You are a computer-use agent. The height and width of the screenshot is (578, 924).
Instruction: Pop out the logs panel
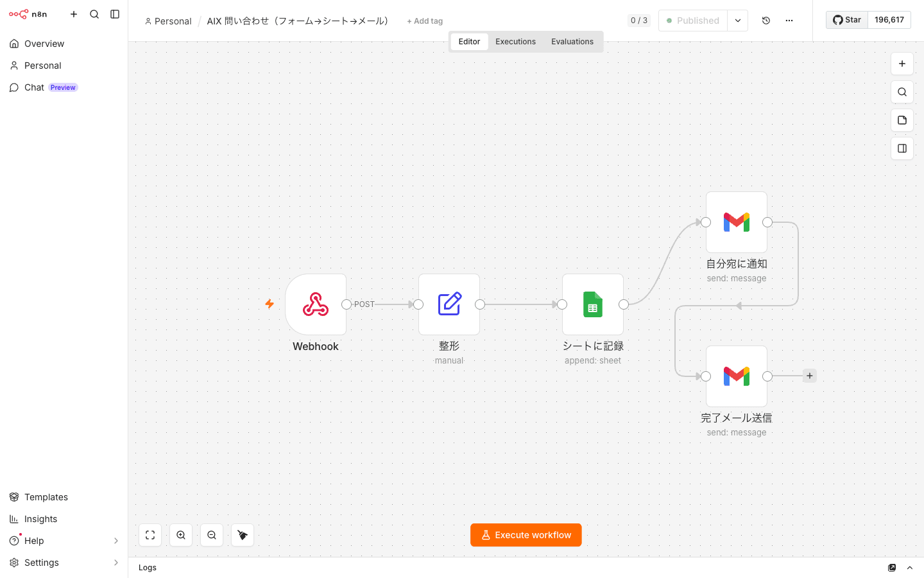click(x=892, y=568)
